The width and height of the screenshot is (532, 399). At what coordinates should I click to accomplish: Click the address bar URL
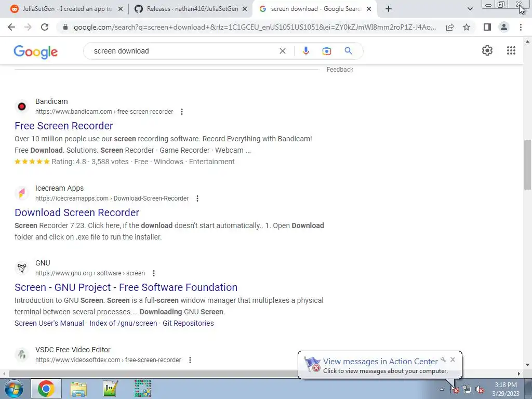(255, 27)
